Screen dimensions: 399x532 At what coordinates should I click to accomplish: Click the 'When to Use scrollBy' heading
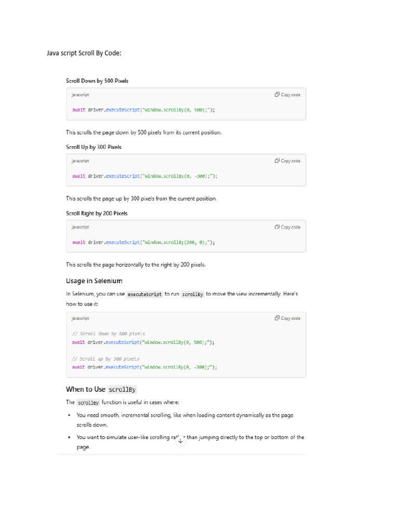tap(101, 389)
